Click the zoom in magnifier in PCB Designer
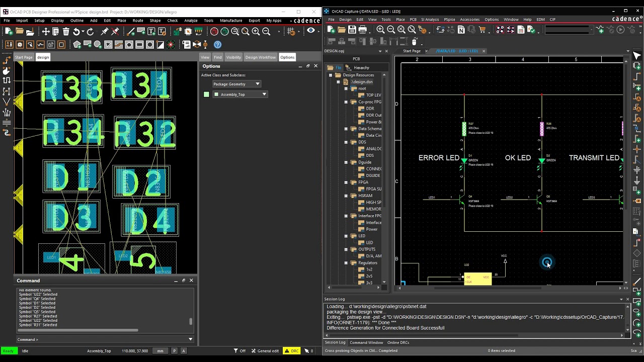The image size is (644, 362). tap(256, 31)
